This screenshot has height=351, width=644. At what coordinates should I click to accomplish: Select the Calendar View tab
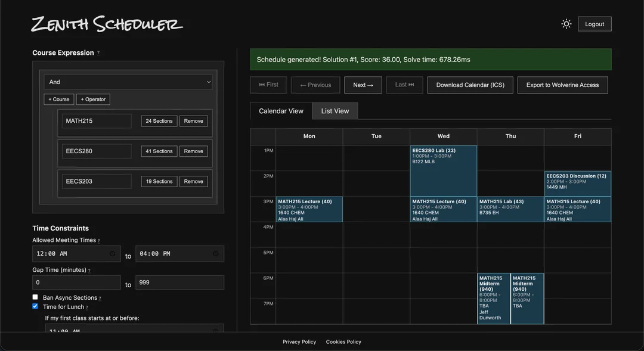[x=280, y=110]
